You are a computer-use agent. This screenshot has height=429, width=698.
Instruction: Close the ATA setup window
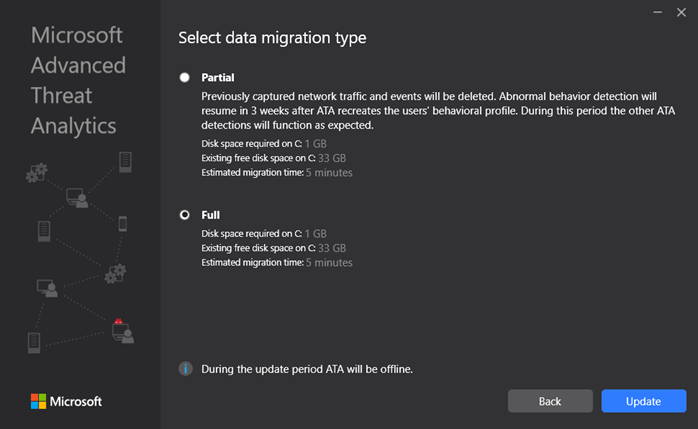click(x=681, y=12)
